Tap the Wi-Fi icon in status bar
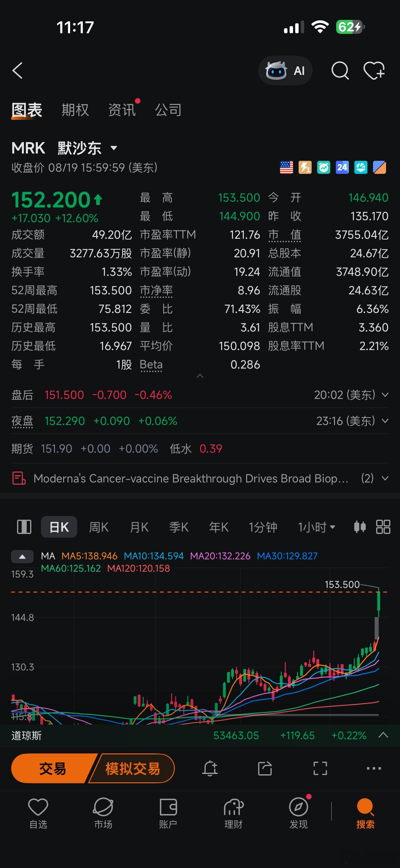This screenshot has height=868, width=400. [x=320, y=27]
